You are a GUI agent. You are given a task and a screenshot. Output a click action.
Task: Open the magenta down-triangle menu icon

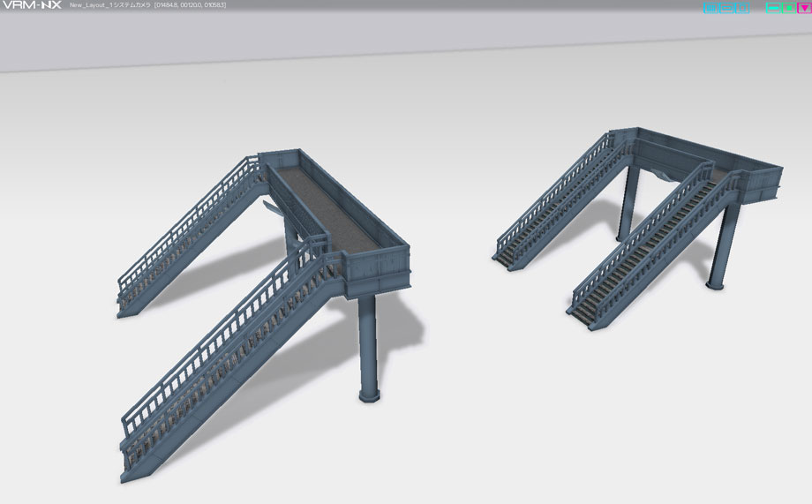804,8
